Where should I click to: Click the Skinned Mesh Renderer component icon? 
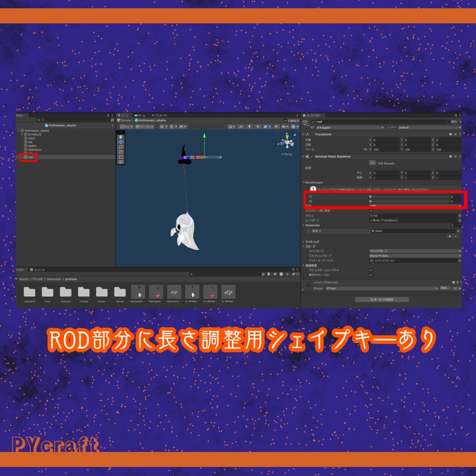coord(307,157)
